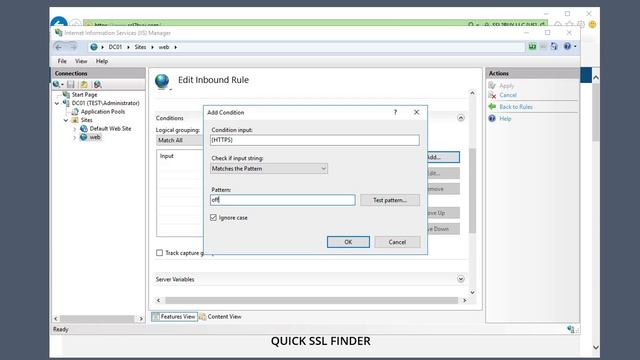Viewport: 640px width, 360px height.
Task: Select DC01 (TEST\Administrator) server node
Action: coord(105,103)
